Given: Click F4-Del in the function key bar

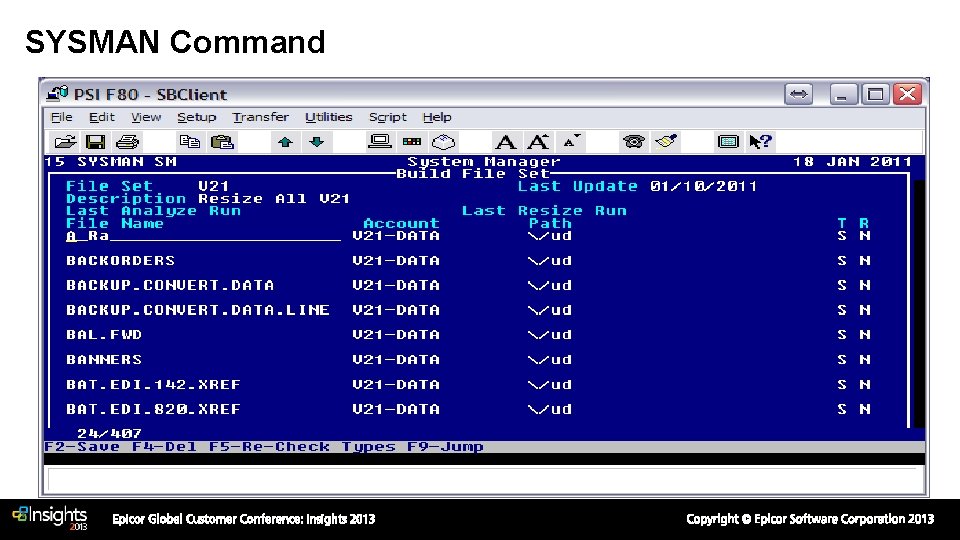Looking at the screenshot, I should (x=164, y=446).
